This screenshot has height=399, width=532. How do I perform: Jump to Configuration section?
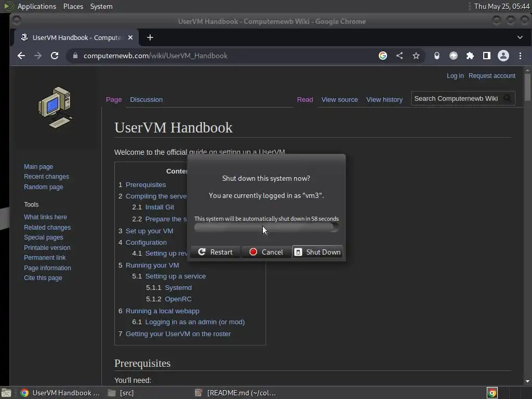pyautogui.click(x=146, y=242)
